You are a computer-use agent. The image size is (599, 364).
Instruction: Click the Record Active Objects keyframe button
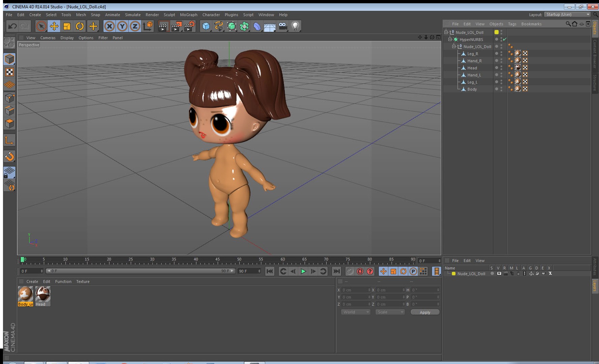350,271
